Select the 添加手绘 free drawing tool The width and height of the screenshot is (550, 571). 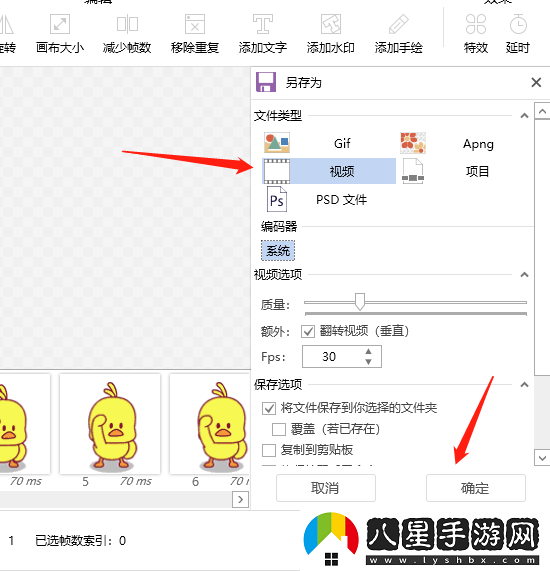coord(398,34)
